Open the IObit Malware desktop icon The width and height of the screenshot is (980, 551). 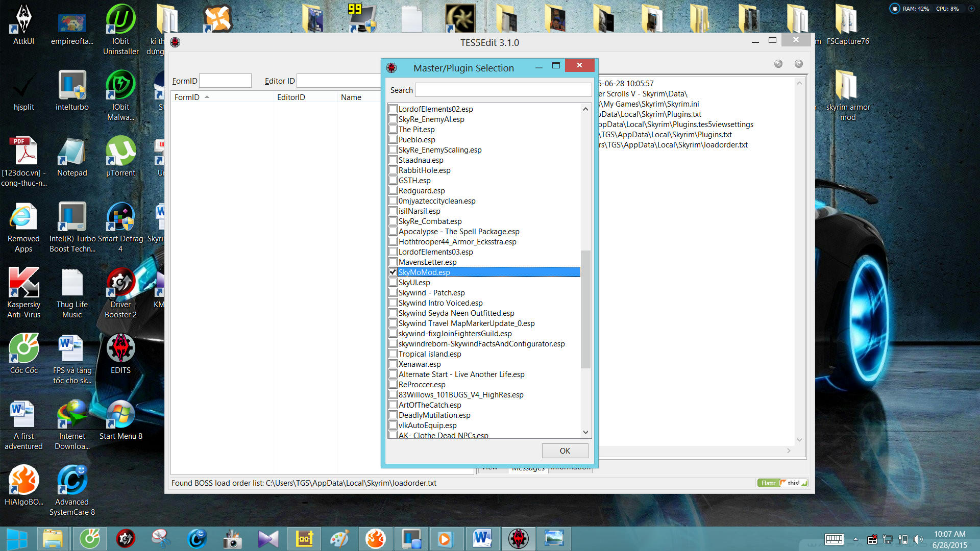click(120, 95)
